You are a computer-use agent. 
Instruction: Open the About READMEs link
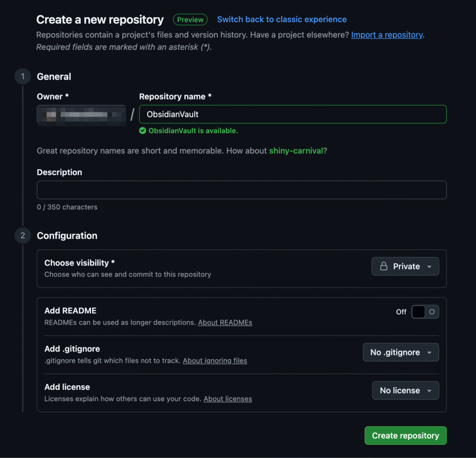225,322
